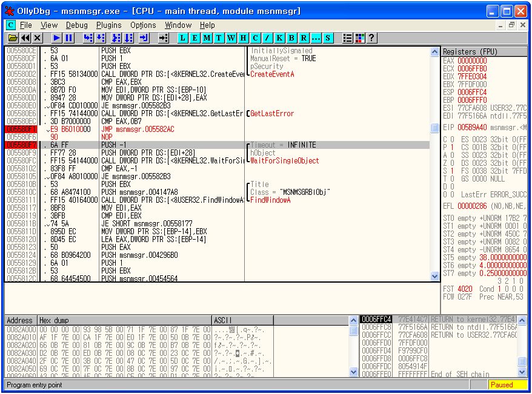This screenshot has width=532, height=394.
Task: Open Appearance options colored grid icon
Action: point(360,38)
